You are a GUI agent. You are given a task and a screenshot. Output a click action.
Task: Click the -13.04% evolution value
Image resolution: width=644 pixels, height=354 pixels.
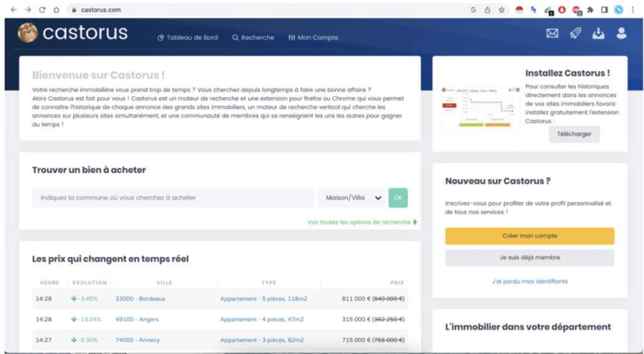click(86, 319)
